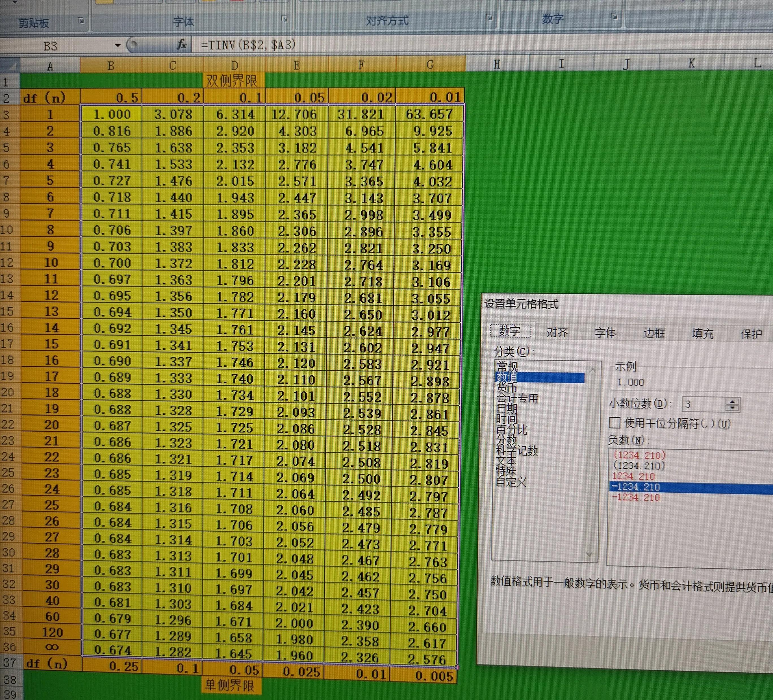Open the 数字 group dialog launcher
This screenshot has height=700, width=773.
(614, 16)
